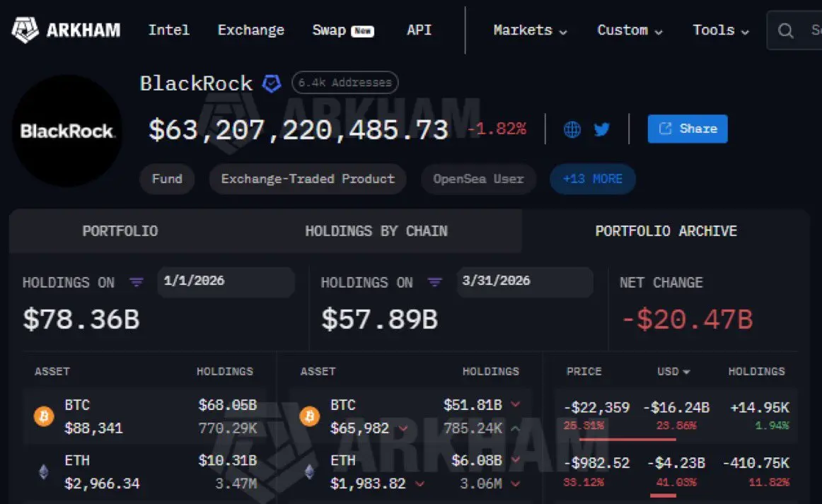
Task: Click total value $63,207,220,485.73
Action: (x=299, y=130)
